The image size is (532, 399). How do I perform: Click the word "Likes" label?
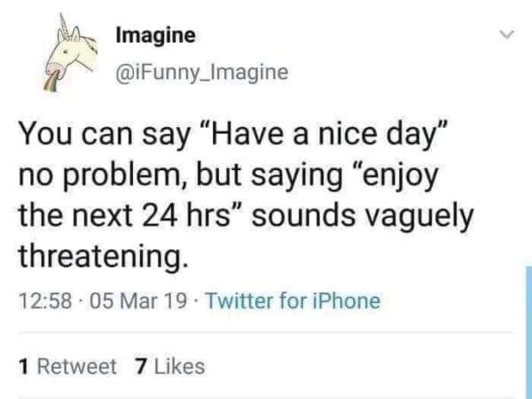tap(177, 365)
